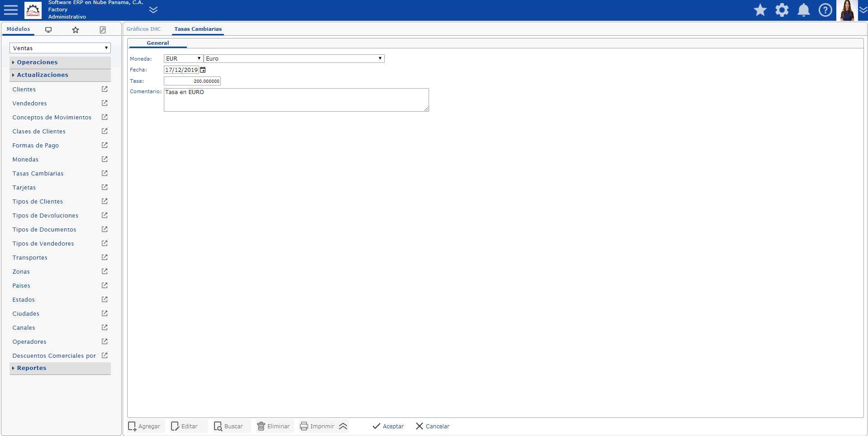Select Clientes in sidebar
868x436 pixels.
click(24, 90)
